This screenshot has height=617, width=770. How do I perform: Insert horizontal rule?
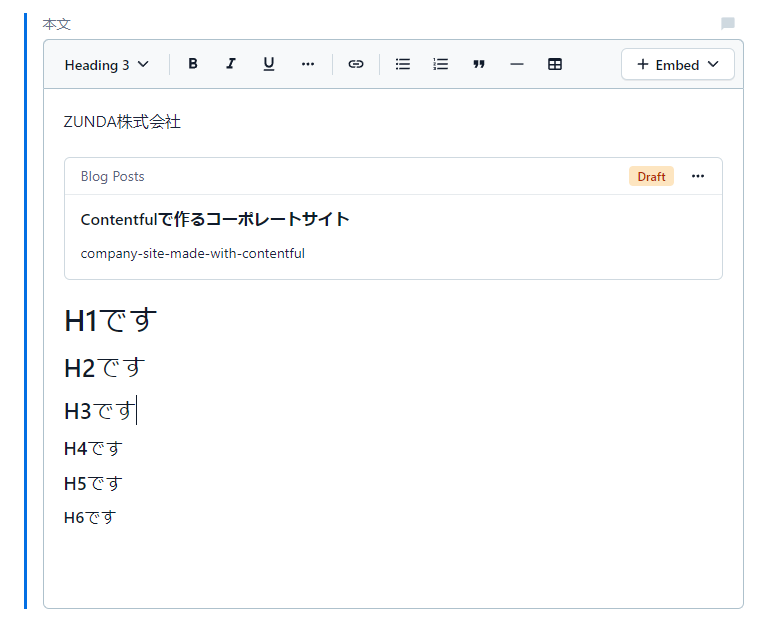click(x=517, y=64)
